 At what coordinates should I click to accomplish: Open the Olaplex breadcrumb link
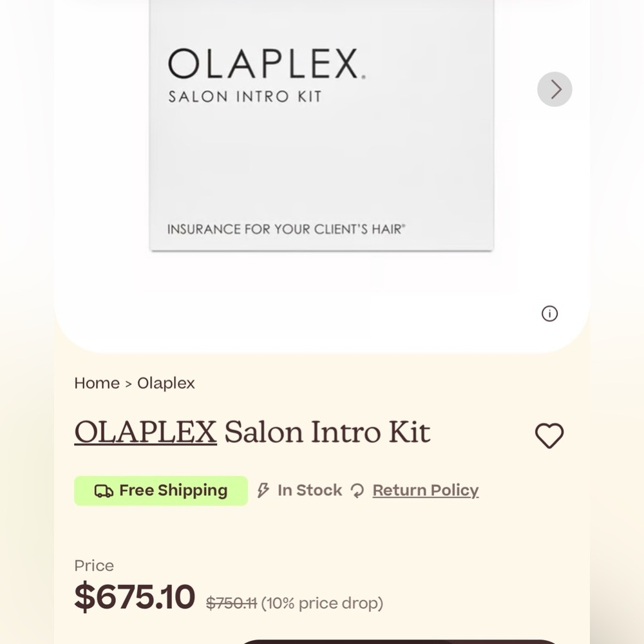pyautogui.click(x=166, y=383)
